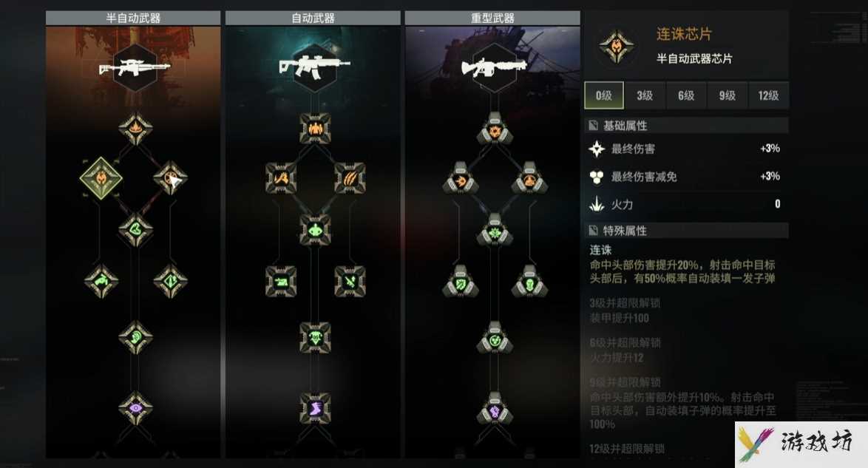Select the green skull chip in the 重型武器 tree

(529, 282)
